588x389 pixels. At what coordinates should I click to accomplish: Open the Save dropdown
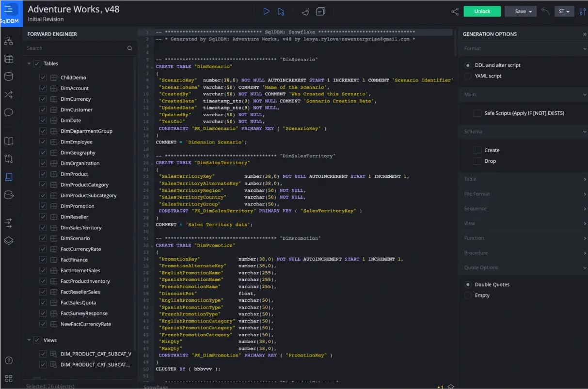[x=520, y=11]
